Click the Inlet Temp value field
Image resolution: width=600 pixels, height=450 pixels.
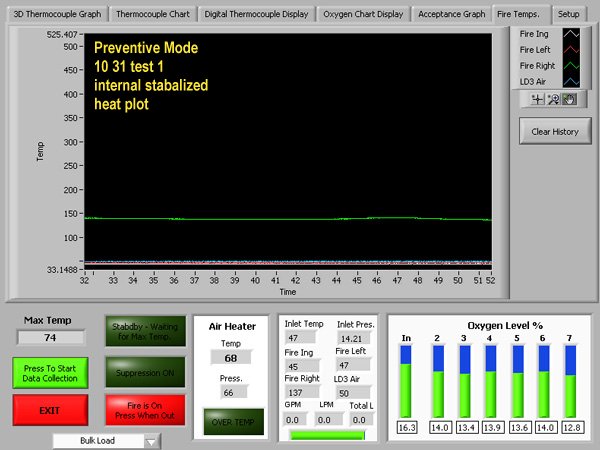tap(300, 338)
